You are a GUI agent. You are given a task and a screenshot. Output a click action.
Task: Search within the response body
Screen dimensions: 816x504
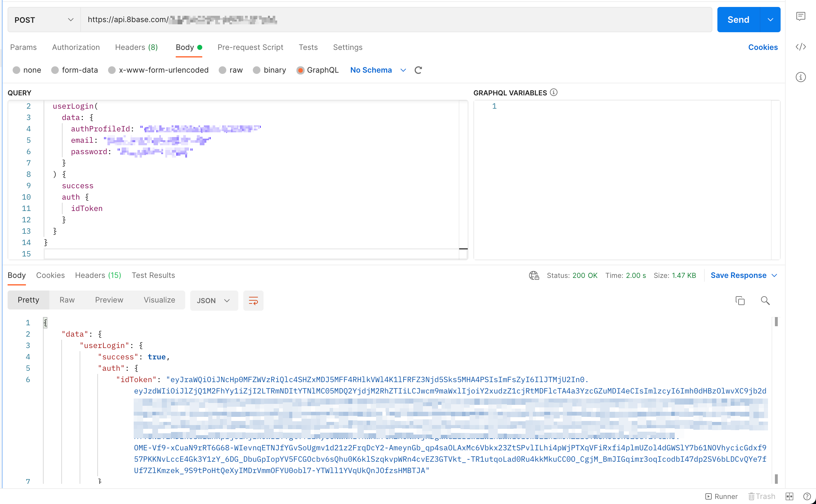765,301
